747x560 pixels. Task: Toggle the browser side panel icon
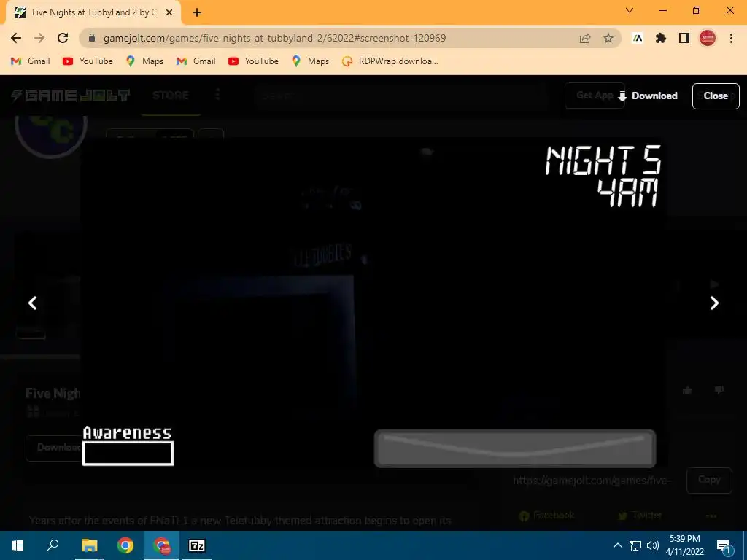pos(684,38)
